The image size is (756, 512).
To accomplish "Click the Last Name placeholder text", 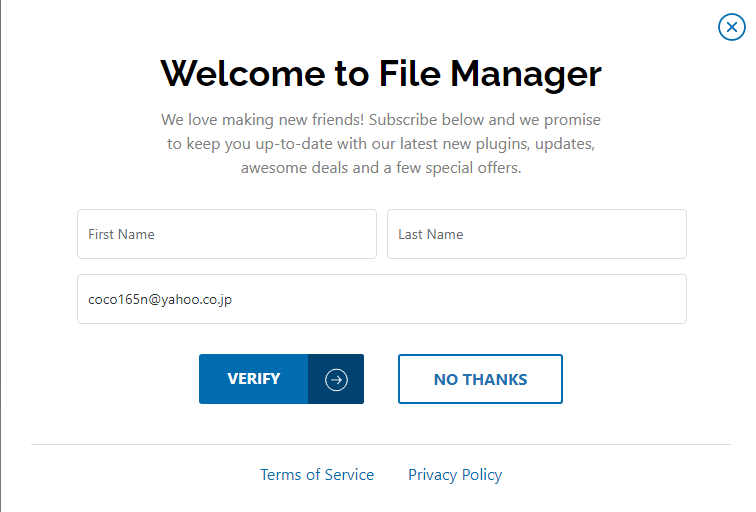I will pyautogui.click(x=431, y=234).
